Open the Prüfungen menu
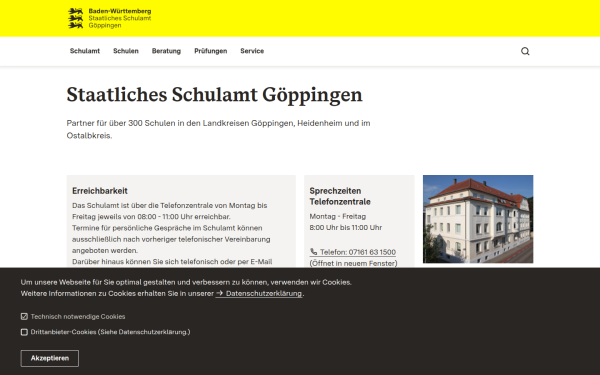 click(210, 51)
